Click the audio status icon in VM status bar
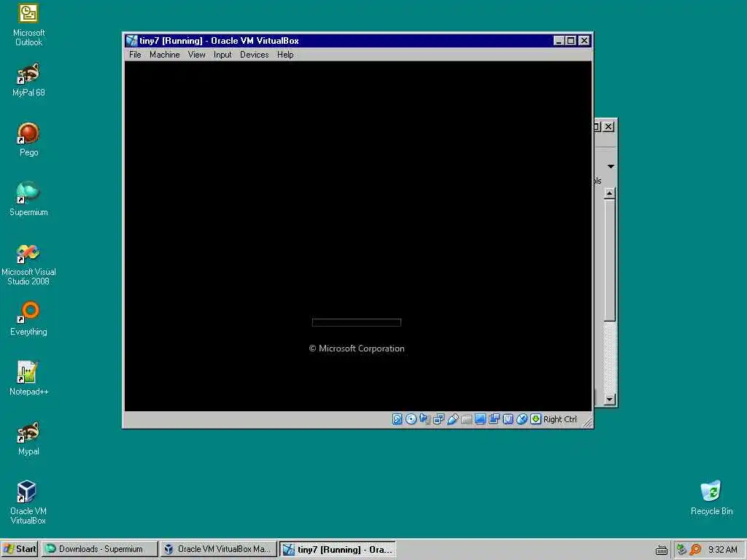747x560 pixels. [425, 419]
